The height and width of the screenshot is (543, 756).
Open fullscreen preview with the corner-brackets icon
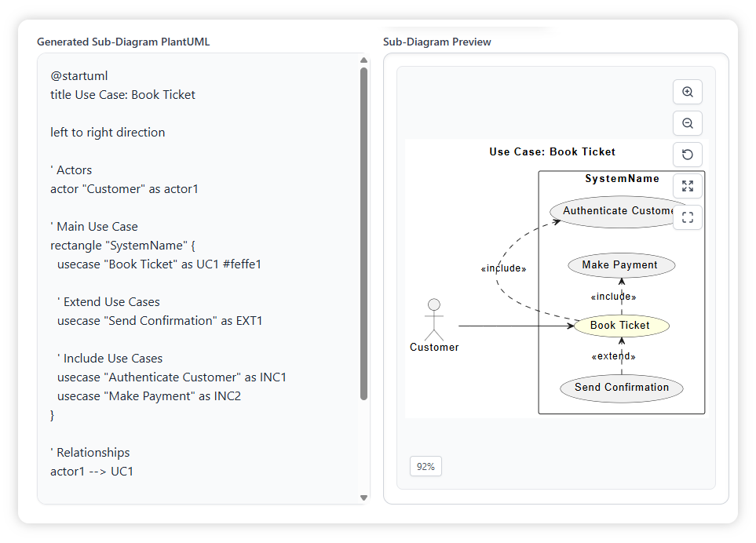coord(687,217)
